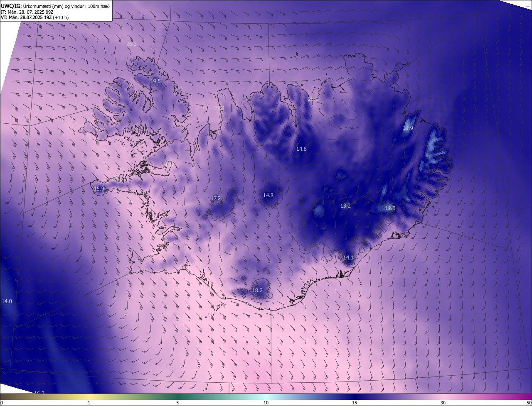Click the 15 tick on the colour scale
Viewport: 532px width, 406px height.
(x=355, y=403)
